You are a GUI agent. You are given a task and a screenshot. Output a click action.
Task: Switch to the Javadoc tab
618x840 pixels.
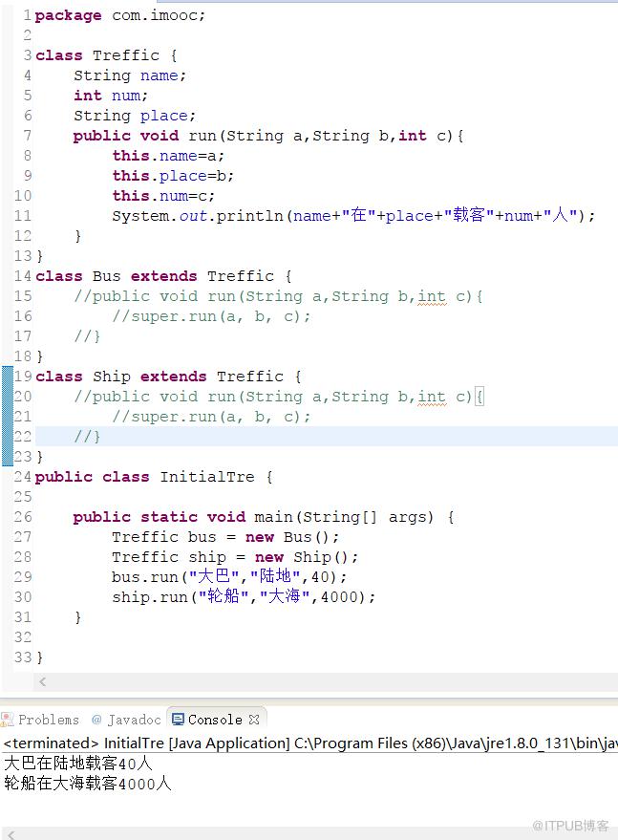pos(127,720)
